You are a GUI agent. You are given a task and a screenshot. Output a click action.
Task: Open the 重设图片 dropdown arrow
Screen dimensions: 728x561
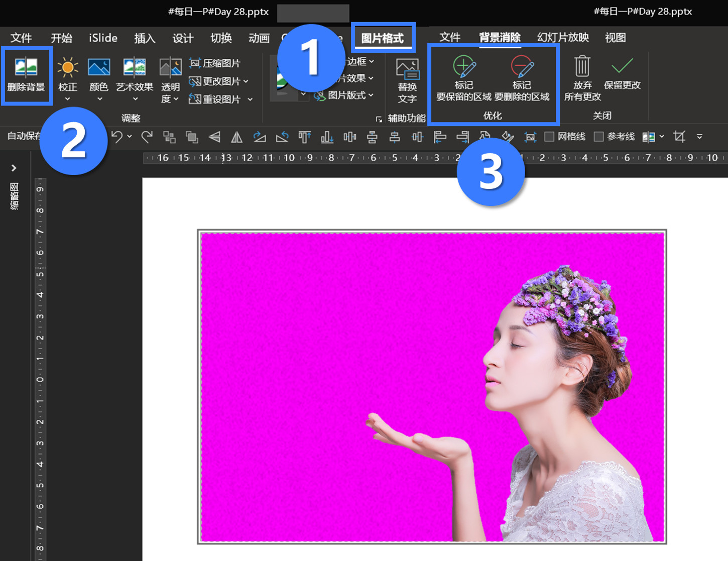click(250, 99)
